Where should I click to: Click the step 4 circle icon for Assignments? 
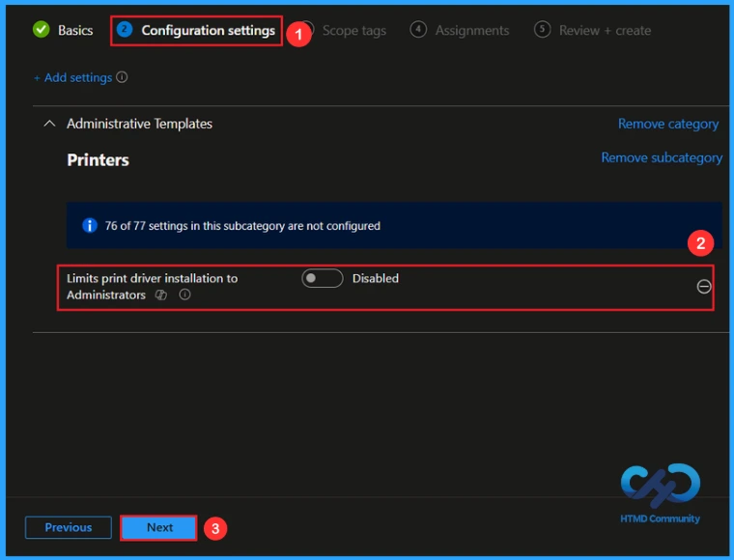418,29
